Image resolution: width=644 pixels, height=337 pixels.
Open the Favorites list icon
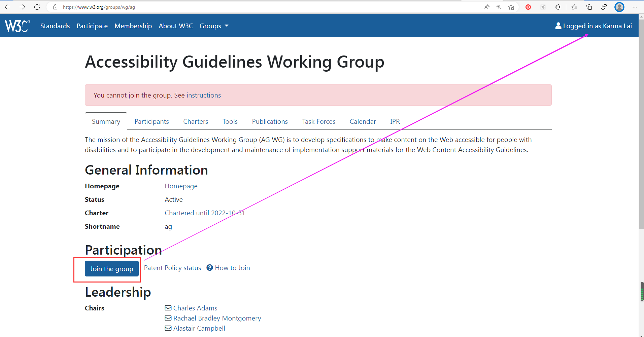[574, 7]
